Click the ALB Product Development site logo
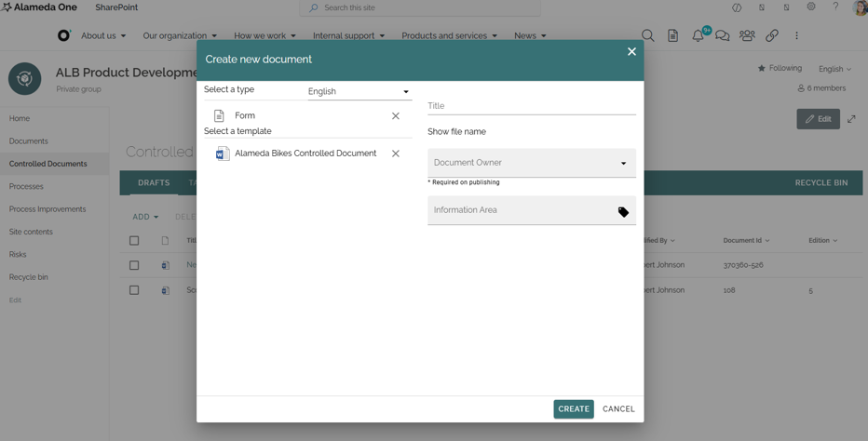The image size is (868, 441). click(25, 78)
